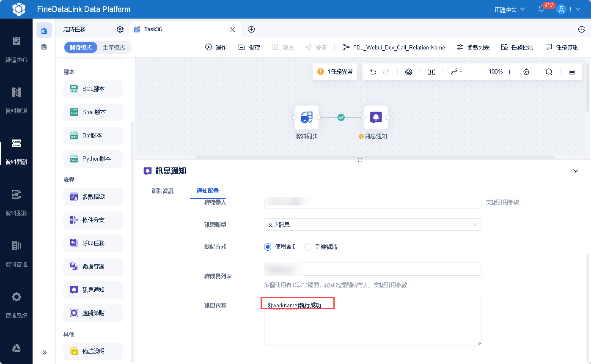Click the radar-style icon in canvas toolbar
This screenshot has width=591, height=364.
[x=408, y=72]
